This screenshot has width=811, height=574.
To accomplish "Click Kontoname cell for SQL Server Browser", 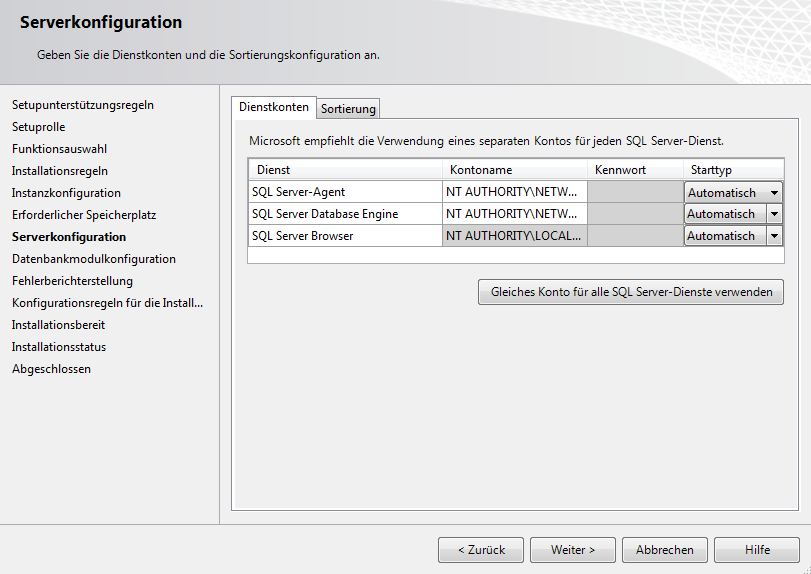I will tap(515, 235).
